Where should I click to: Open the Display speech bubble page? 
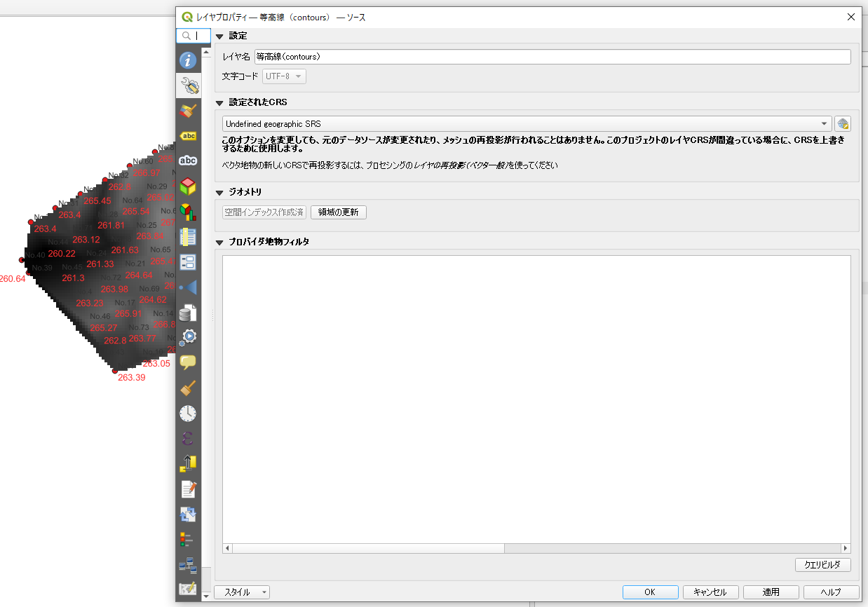click(x=188, y=363)
